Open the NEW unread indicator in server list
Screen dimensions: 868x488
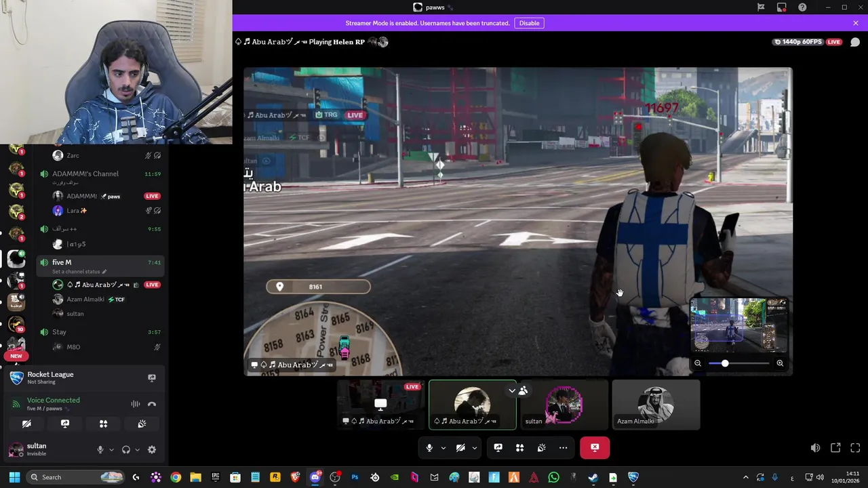click(16, 356)
